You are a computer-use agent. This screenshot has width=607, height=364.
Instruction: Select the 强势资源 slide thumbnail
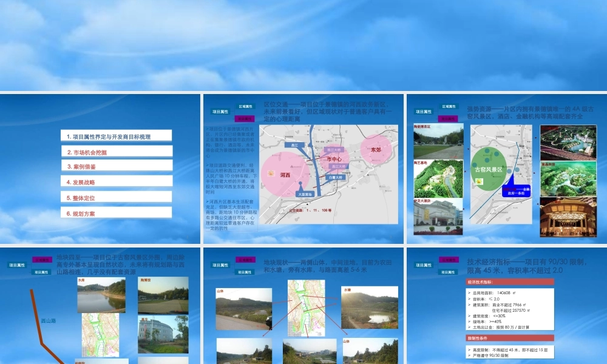pyautogui.click(x=507, y=169)
